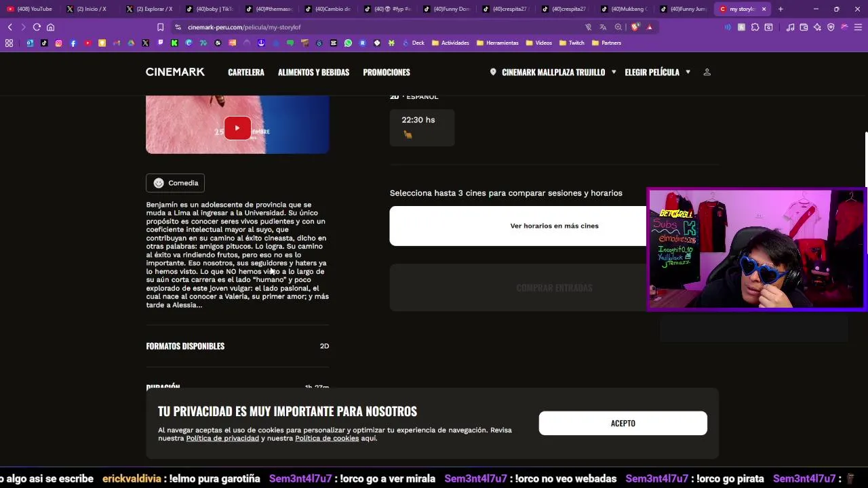Open the Brave Wallet icon

(804, 27)
